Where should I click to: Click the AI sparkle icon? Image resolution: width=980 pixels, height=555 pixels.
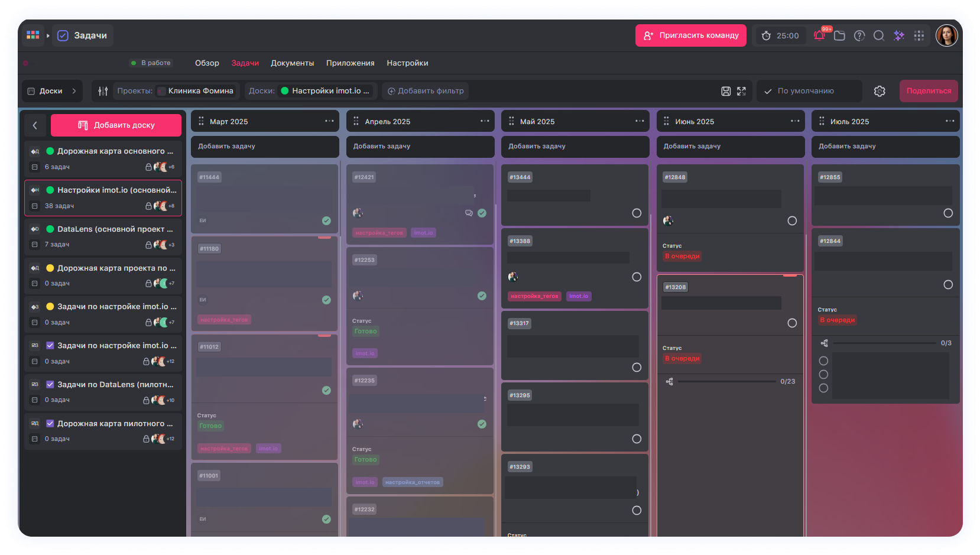899,35
